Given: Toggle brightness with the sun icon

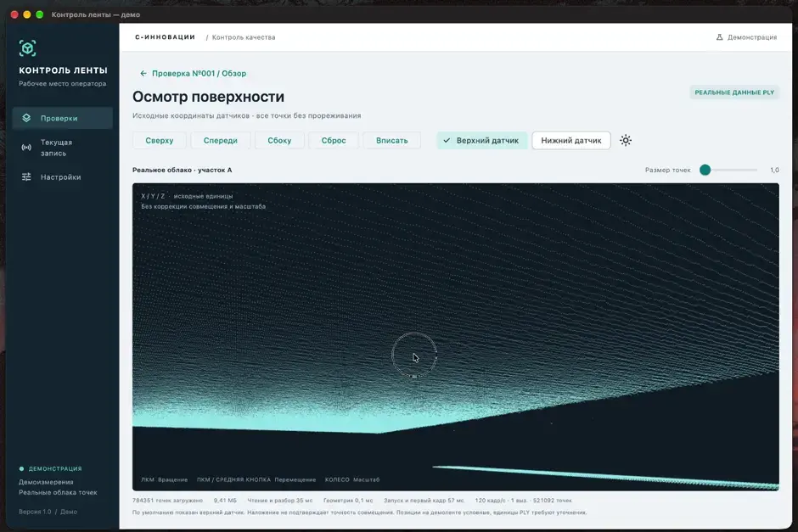Looking at the screenshot, I should [626, 140].
